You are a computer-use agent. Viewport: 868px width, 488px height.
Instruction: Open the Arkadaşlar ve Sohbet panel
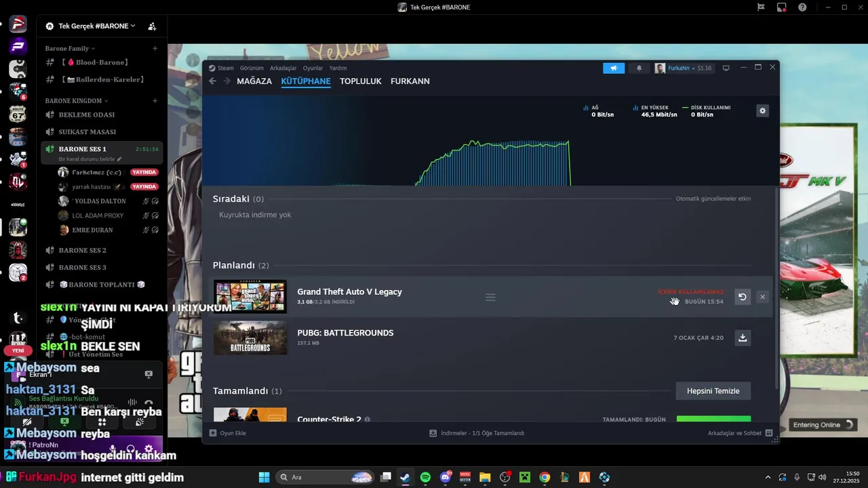[740, 433]
